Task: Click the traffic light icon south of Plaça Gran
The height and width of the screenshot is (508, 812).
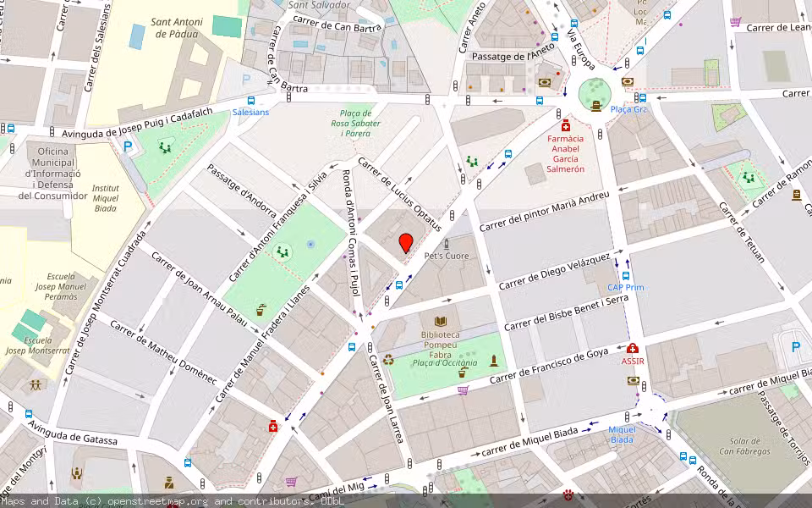Action: tap(600, 134)
